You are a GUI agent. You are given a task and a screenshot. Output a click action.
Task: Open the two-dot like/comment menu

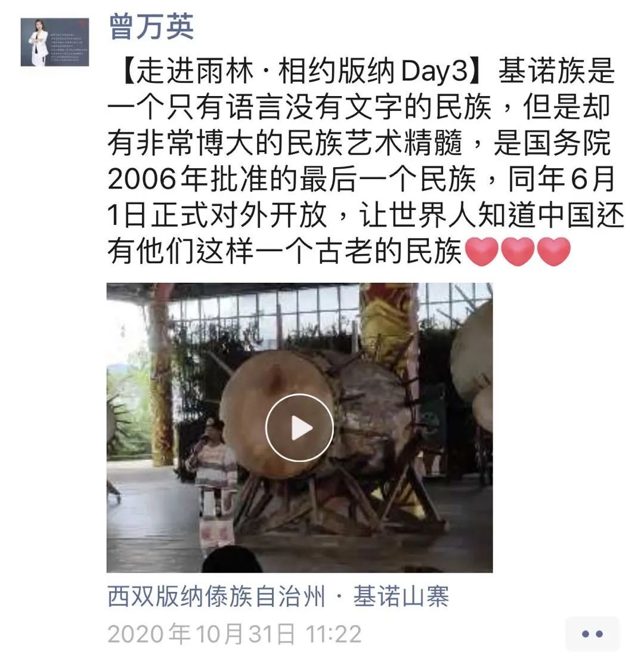(x=592, y=634)
